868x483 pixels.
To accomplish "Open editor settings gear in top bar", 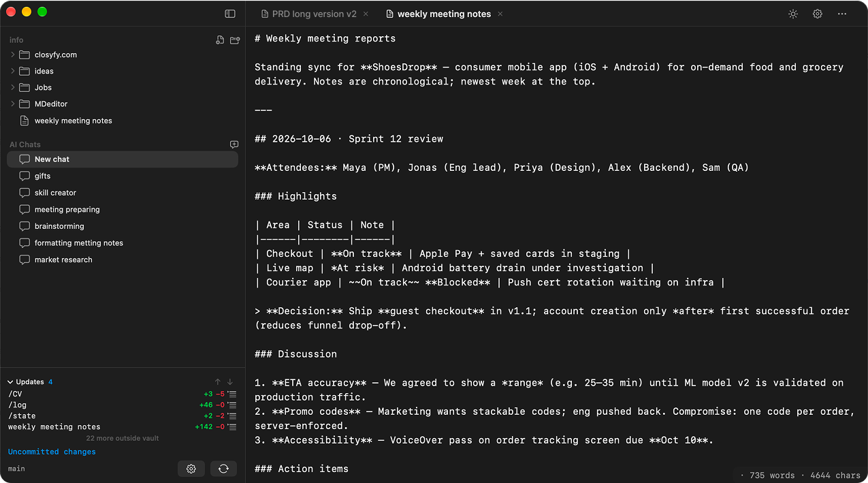I will [818, 14].
